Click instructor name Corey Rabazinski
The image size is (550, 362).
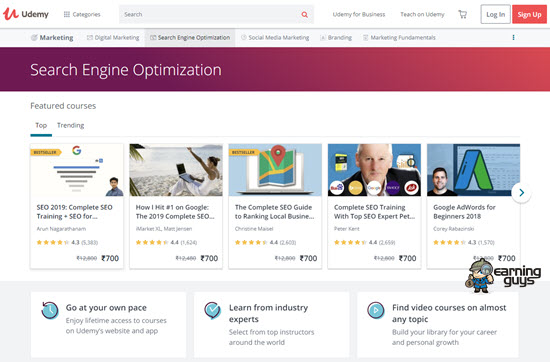pyautogui.click(x=454, y=229)
